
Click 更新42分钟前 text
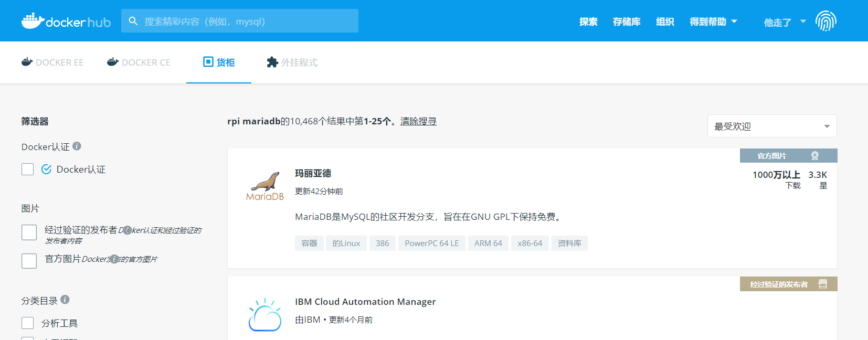(319, 192)
